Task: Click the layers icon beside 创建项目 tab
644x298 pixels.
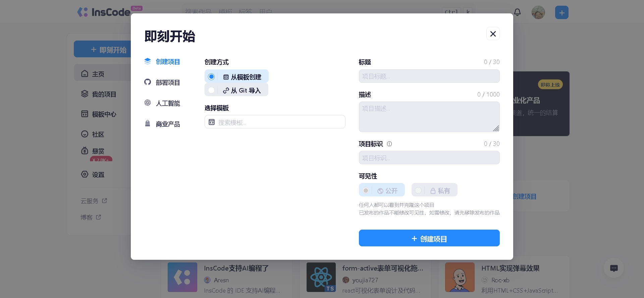Action: coord(148,61)
